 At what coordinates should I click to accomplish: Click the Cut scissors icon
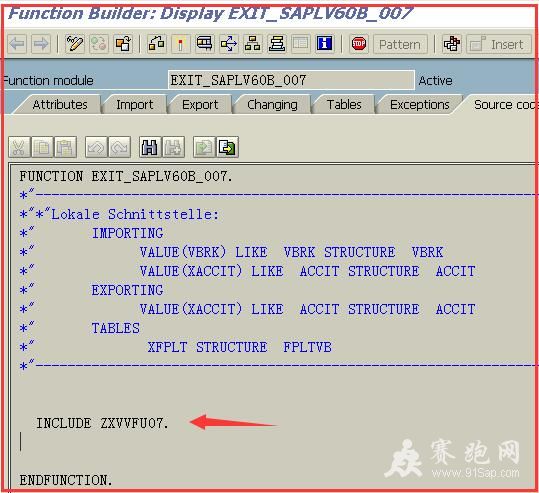(x=19, y=147)
